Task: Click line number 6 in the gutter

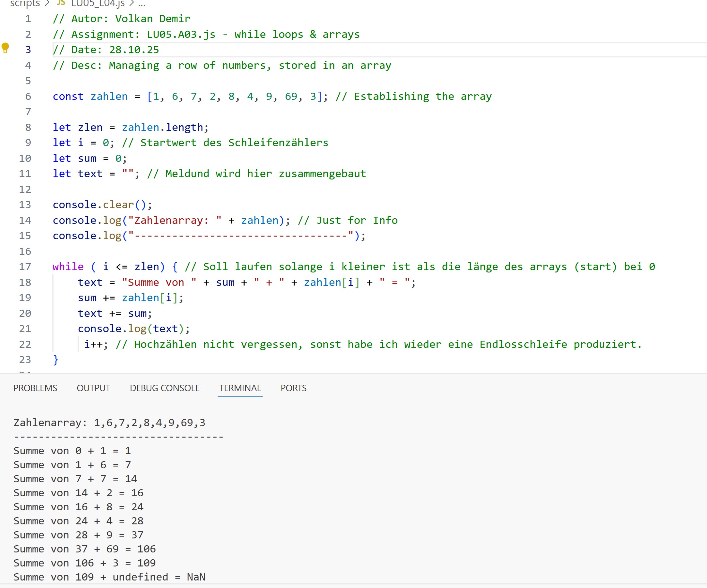Action: pyautogui.click(x=28, y=96)
